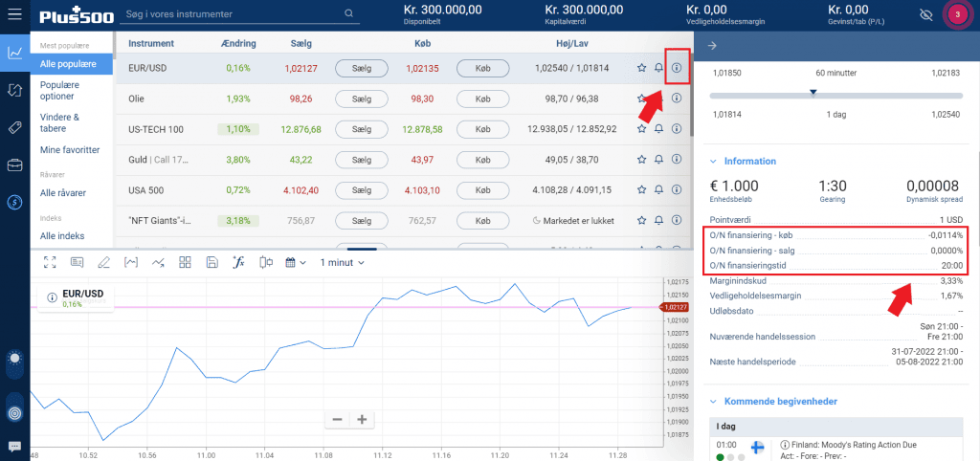980x461 pixels.
Task: Add EUR/USD to favorites with star
Action: pyautogui.click(x=641, y=68)
